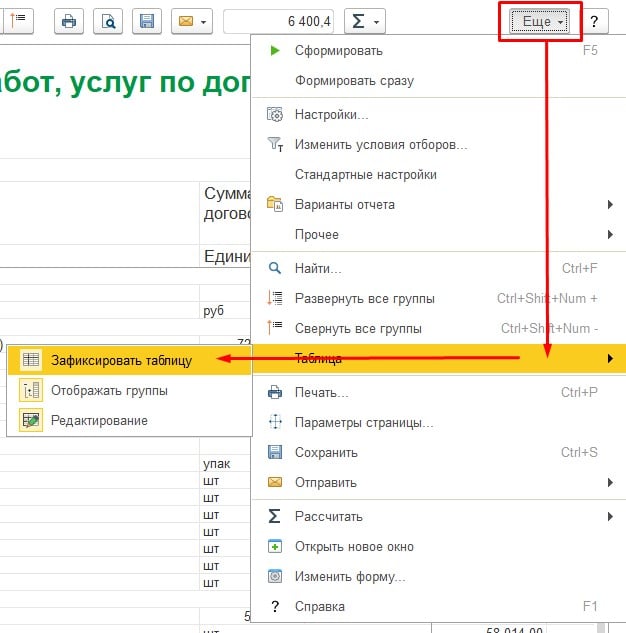626x633 pixels.
Task: Click the question mark help button
Action: (x=593, y=21)
